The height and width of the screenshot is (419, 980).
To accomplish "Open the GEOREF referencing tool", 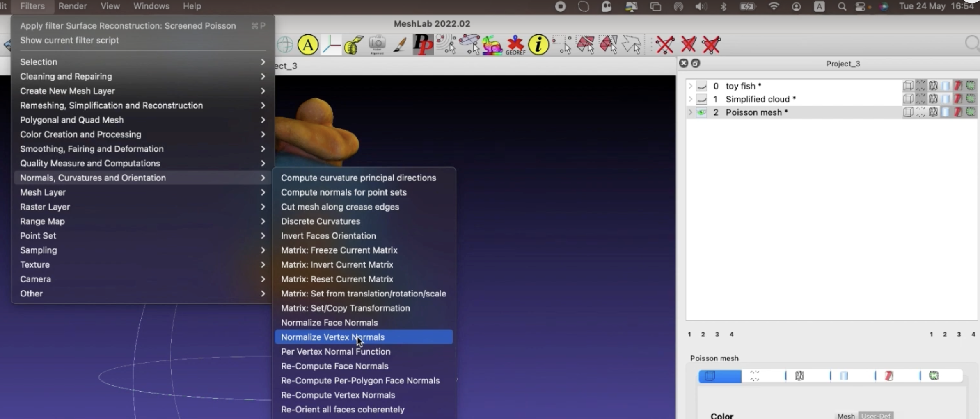I will tap(515, 45).
